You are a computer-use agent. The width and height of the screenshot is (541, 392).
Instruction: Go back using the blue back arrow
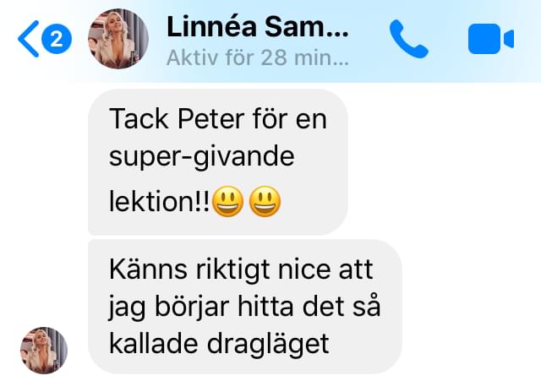[x=28, y=39]
